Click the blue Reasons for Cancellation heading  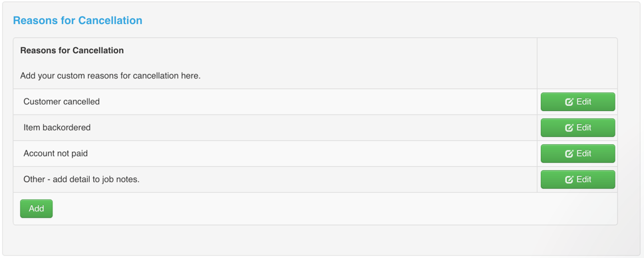(x=78, y=20)
